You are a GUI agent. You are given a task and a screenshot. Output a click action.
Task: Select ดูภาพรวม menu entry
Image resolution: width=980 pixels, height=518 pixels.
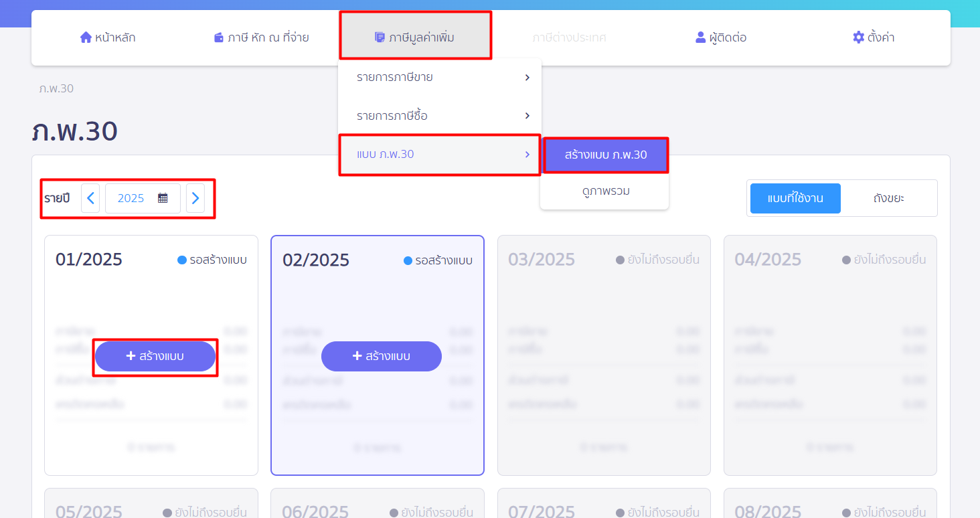point(605,191)
